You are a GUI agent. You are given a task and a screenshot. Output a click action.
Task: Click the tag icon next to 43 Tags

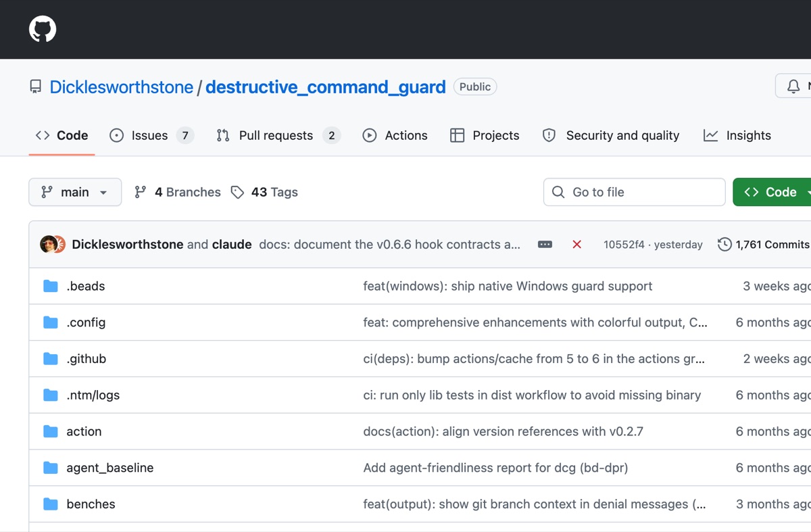coord(237,193)
